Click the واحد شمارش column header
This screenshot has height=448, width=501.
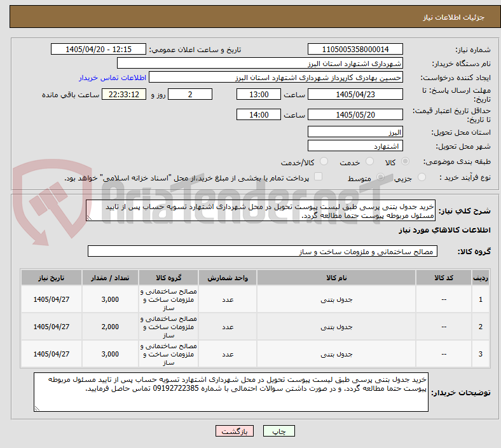click(x=228, y=278)
